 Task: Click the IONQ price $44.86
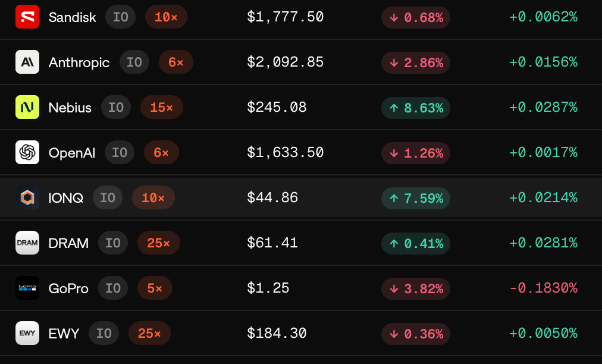(x=272, y=197)
